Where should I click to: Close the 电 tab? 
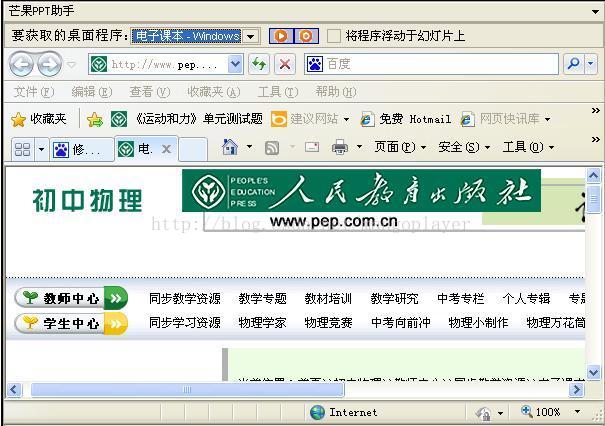pyautogui.click(x=166, y=149)
